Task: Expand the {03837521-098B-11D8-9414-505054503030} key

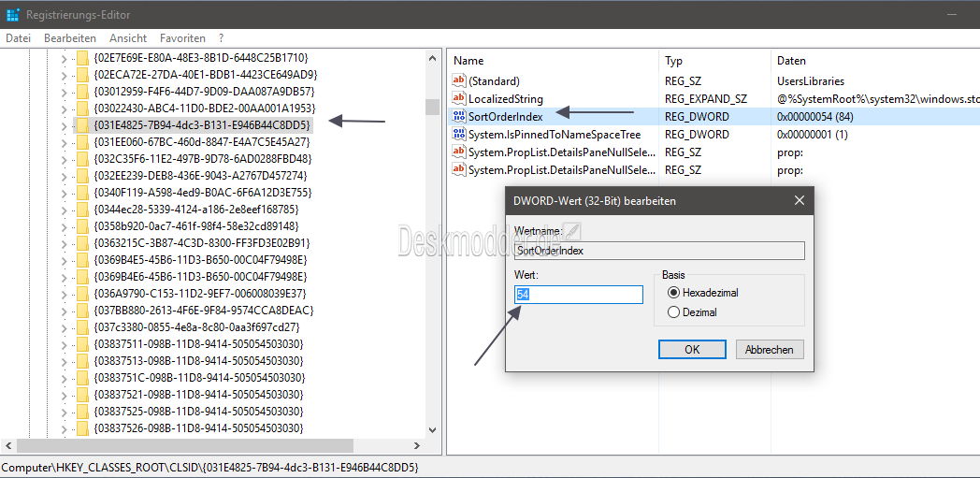Action: (64, 395)
